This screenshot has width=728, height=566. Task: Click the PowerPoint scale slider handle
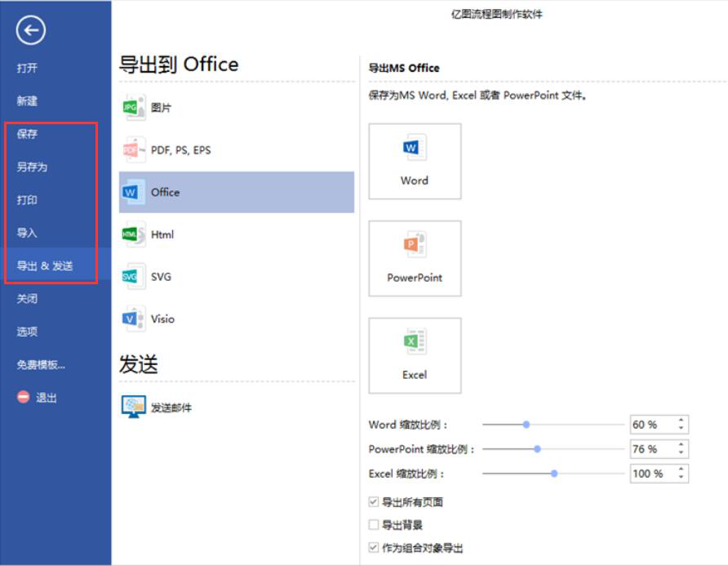(x=537, y=449)
